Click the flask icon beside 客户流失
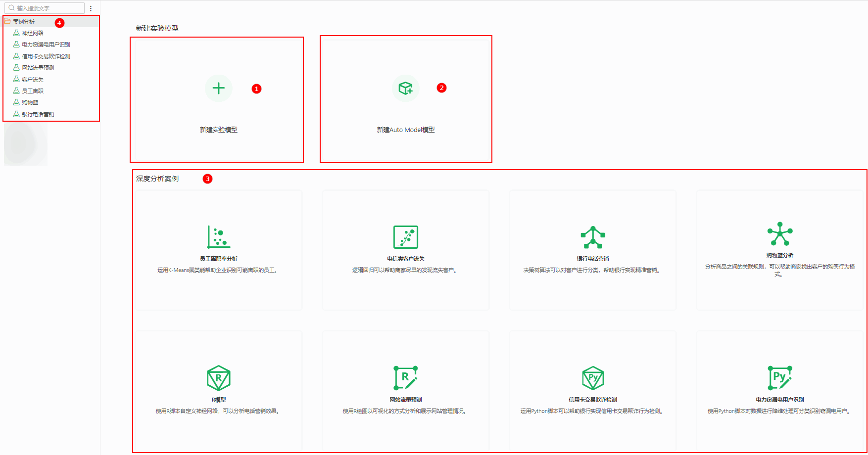Viewport: 868px width, 455px height. coord(16,79)
